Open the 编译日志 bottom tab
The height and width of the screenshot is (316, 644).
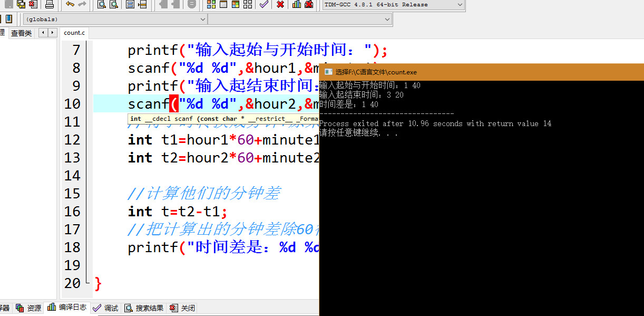67,308
